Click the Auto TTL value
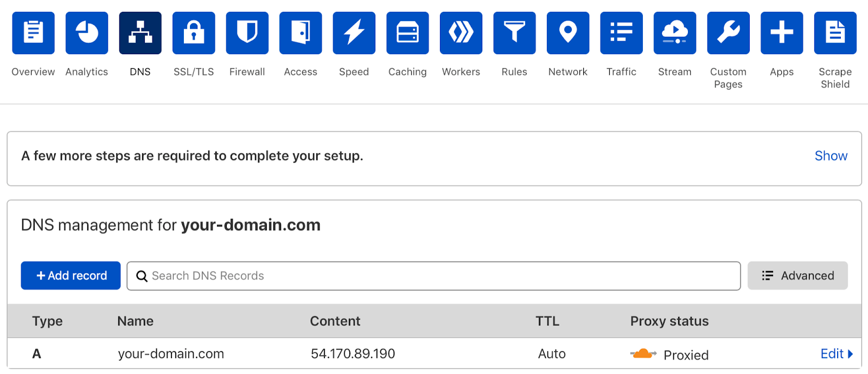Image resolution: width=868 pixels, height=374 pixels. point(552,354)
